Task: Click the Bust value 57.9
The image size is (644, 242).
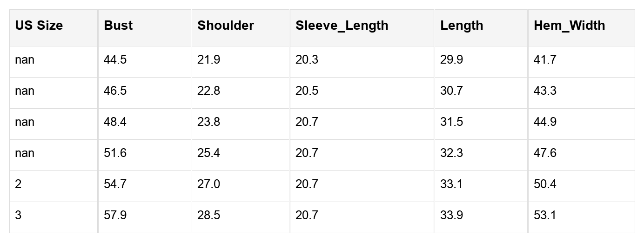Action: click(115, 216)
